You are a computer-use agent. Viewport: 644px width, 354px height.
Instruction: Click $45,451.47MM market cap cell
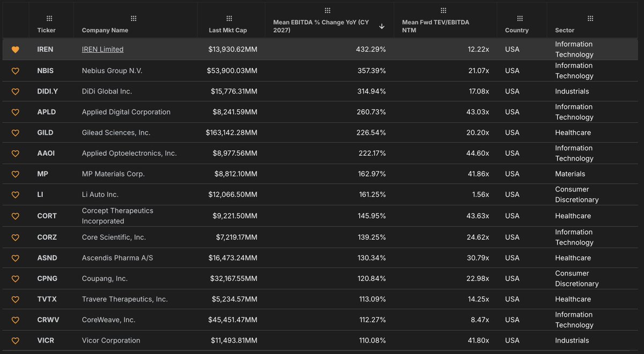(233, 320)
